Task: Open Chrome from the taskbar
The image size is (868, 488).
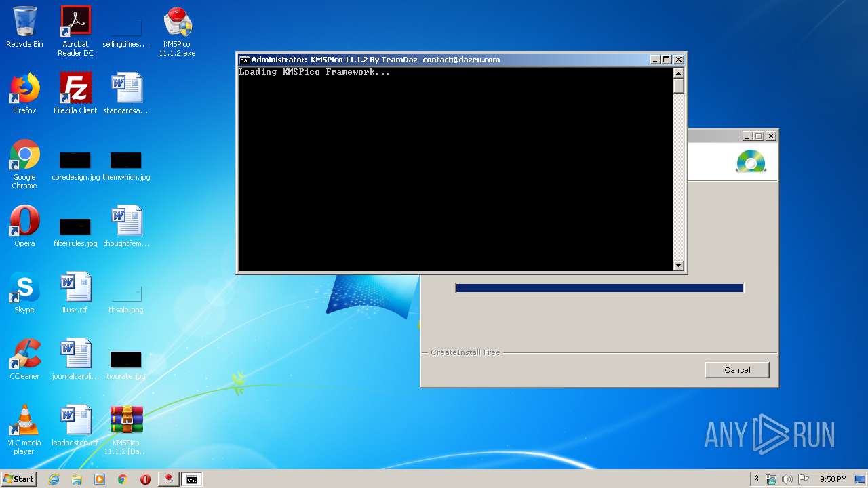Action: (123, 479)
